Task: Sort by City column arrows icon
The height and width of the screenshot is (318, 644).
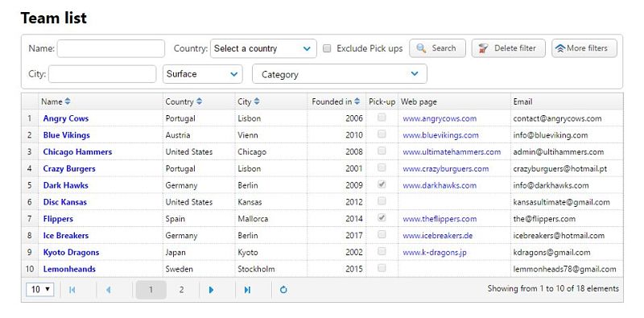Action: point(257,101)
